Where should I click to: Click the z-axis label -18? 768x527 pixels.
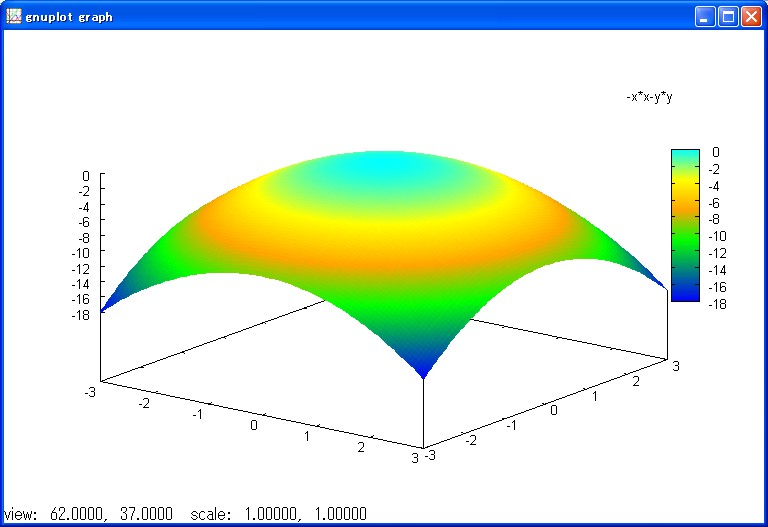(x=81, y=314)
